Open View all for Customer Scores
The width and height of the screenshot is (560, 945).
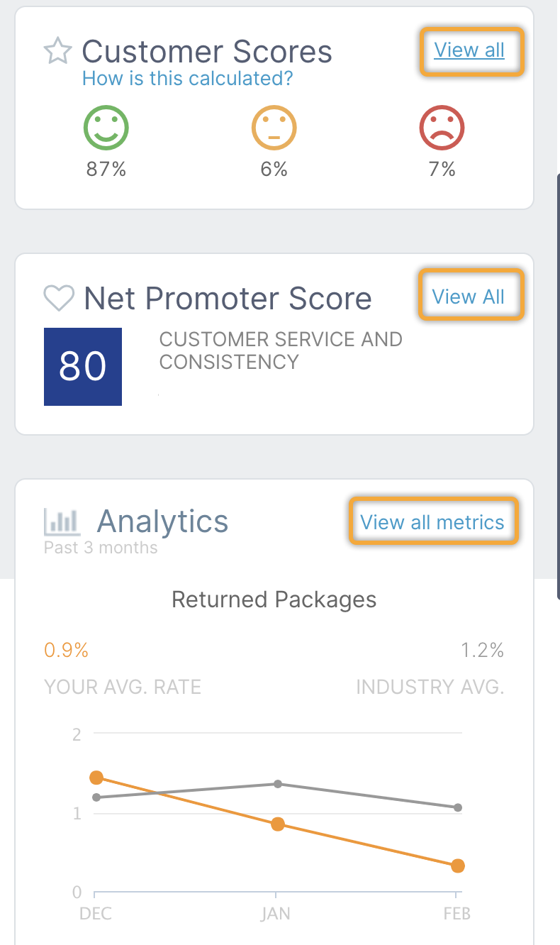(469, 50)
